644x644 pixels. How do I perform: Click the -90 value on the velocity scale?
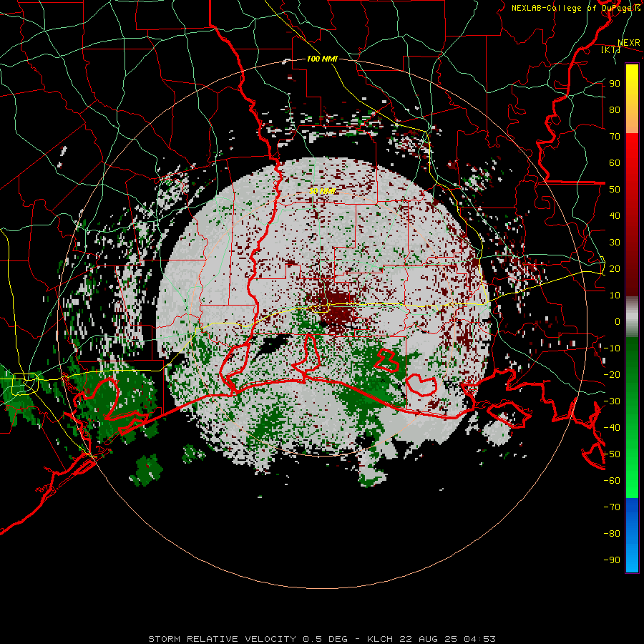pyautogui.click(x=612, y=560)
